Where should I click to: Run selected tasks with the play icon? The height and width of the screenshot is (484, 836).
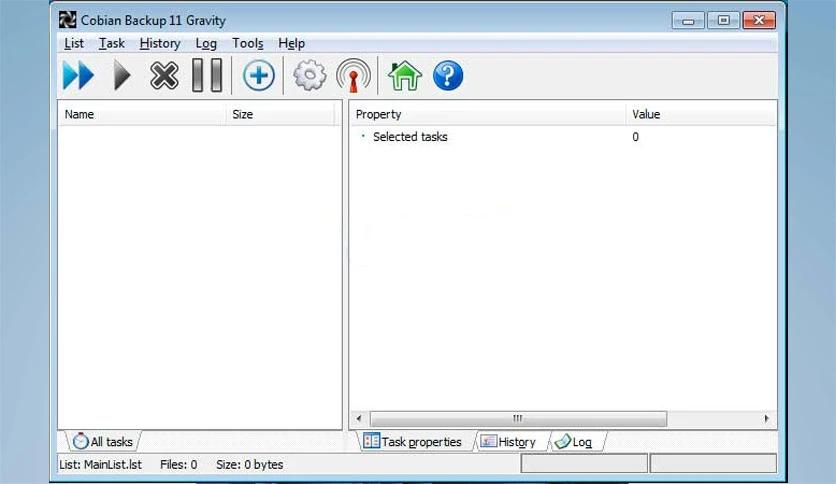tap(122, 75)
